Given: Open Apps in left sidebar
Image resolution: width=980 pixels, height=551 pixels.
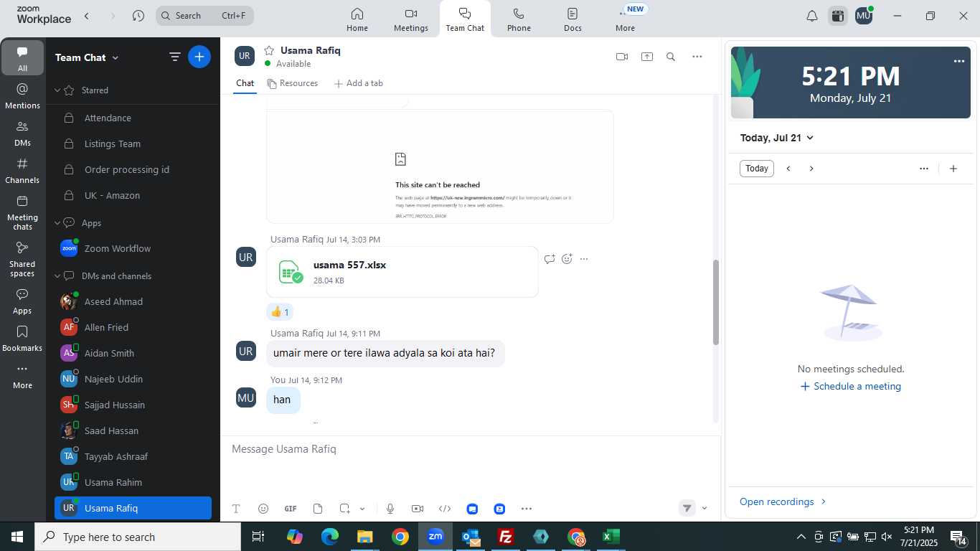Looking at the screenshot, I should pyautogui.click(x=22, y=301).
